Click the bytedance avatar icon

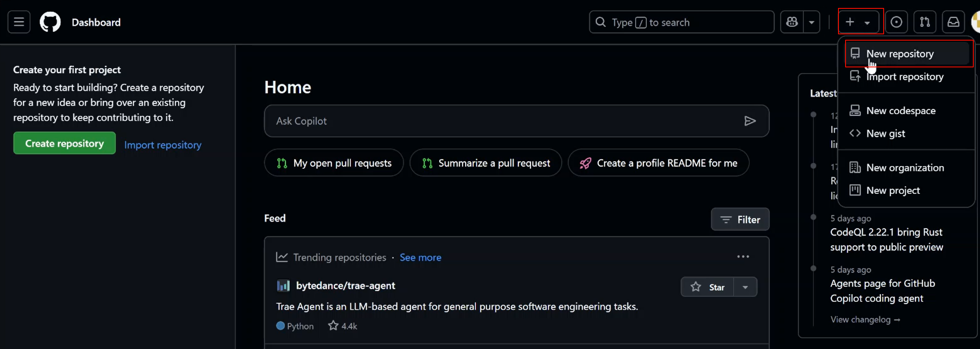pyautogui.click(x=283, y=285)
